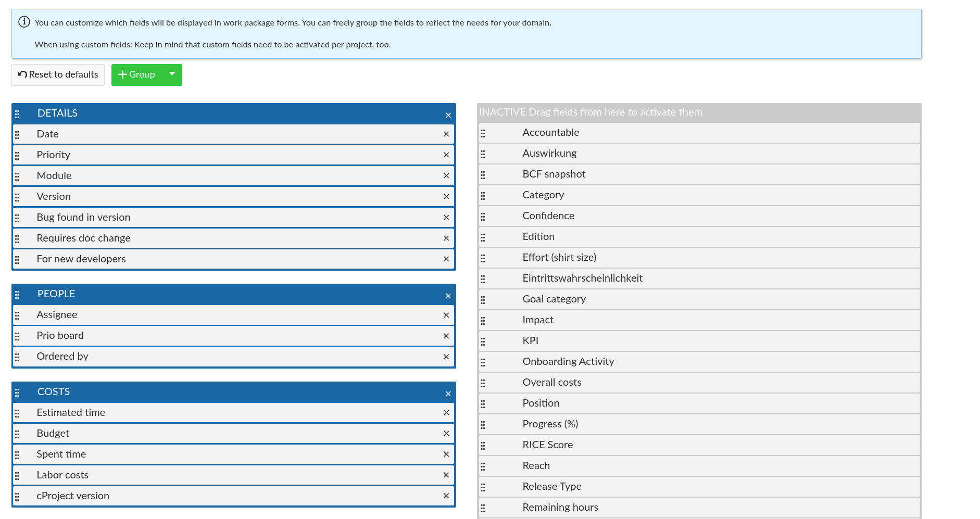
Task: Remove the Budget field from Costs
Action: pos(446,434)
